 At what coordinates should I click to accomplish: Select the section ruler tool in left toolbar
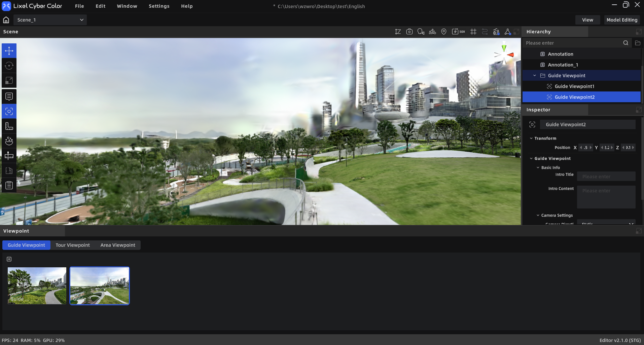tap(9, 156)
